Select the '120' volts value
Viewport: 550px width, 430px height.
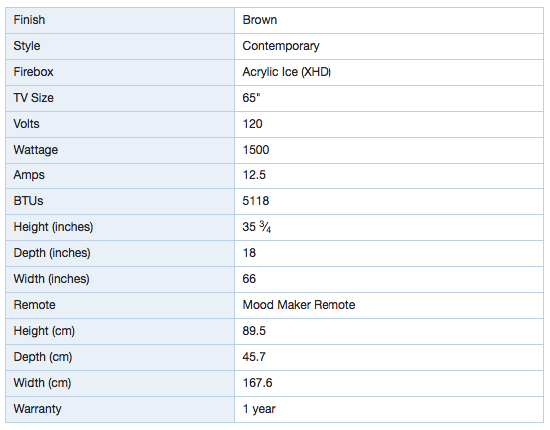pyautogui.click(x=253, y=124)
